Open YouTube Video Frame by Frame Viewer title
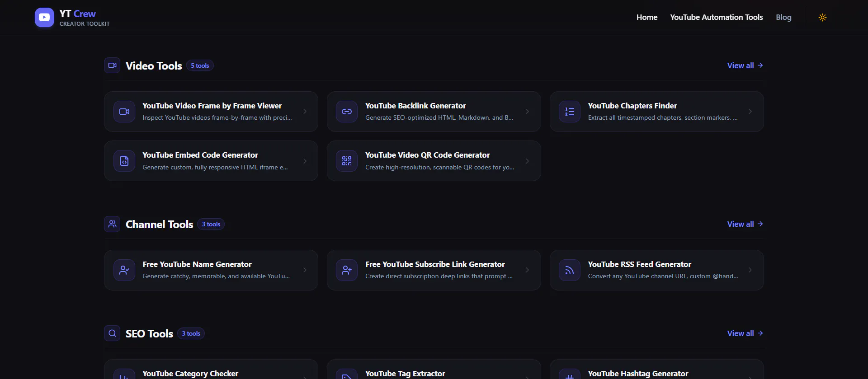The width and height of the screenshot is (868, 379). (212, 106)
